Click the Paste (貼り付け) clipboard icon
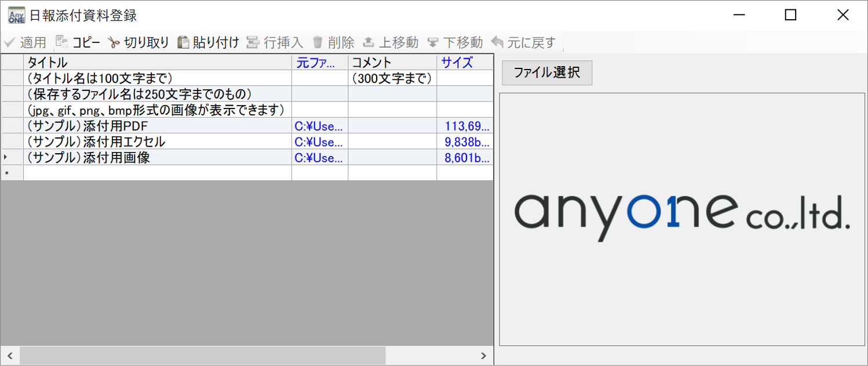 pos(183,42)
